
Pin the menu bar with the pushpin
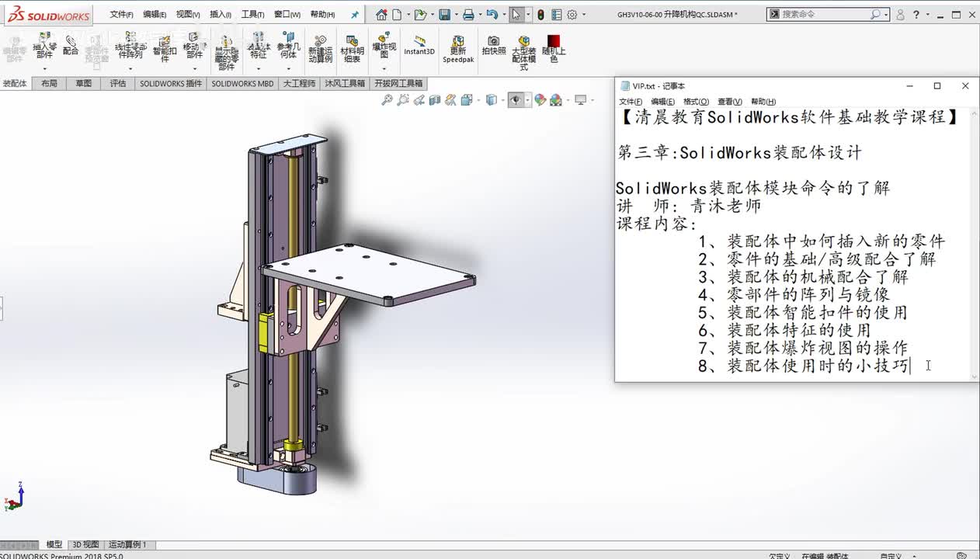tap(355, 14)
